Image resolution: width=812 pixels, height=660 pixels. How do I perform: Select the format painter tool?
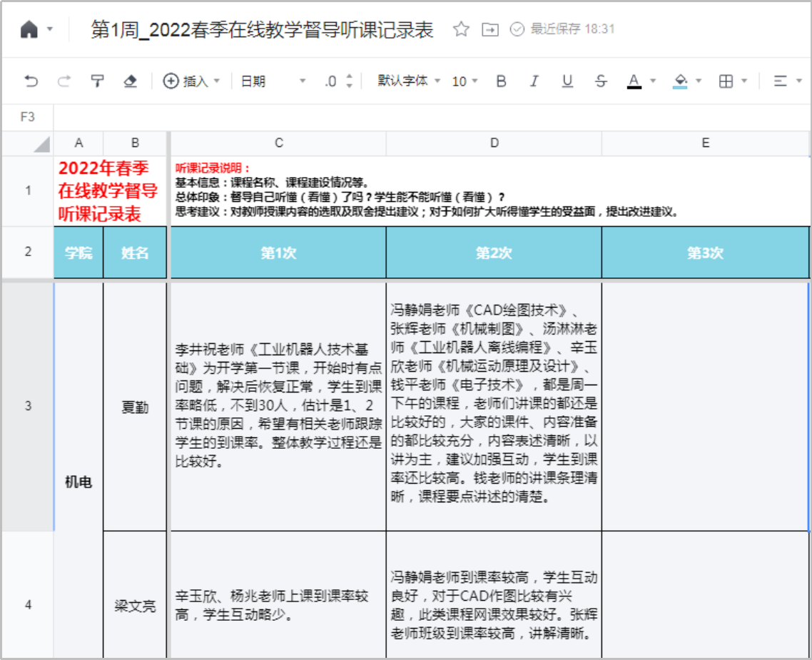[97, 81]
